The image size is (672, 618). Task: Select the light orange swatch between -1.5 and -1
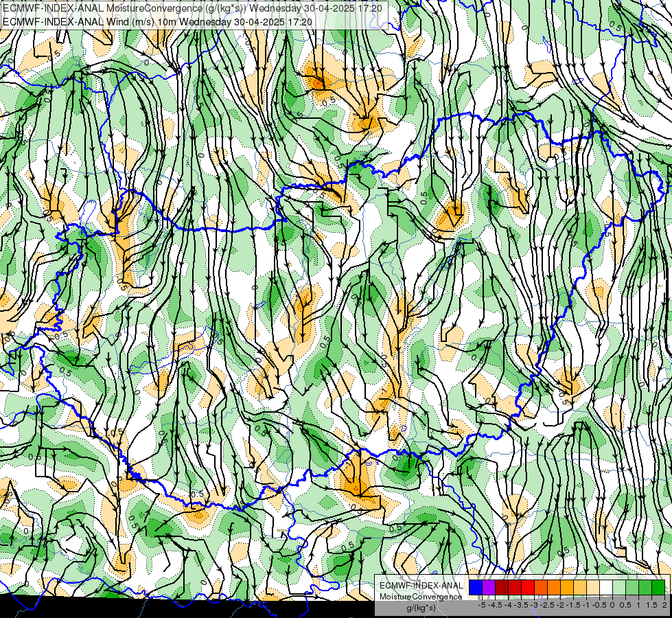[x=580, y=587]
